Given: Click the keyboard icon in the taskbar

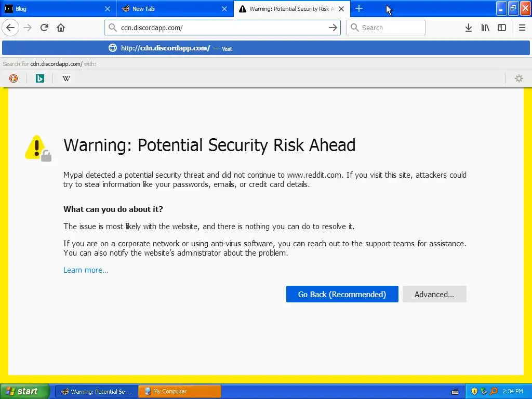Looking at the screenshot, I should [455, 392].
